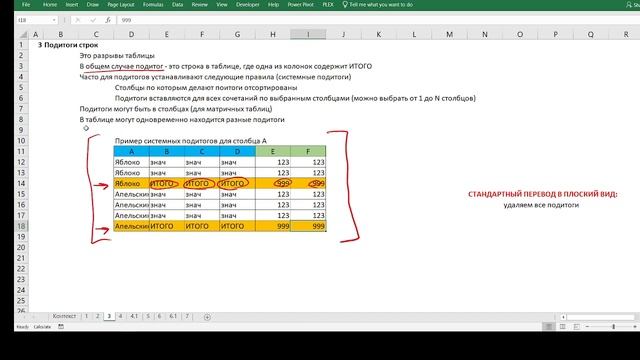The image size is (640, 360).
Task: Switch to sheet tab 6.1
Action: (173, 316)
